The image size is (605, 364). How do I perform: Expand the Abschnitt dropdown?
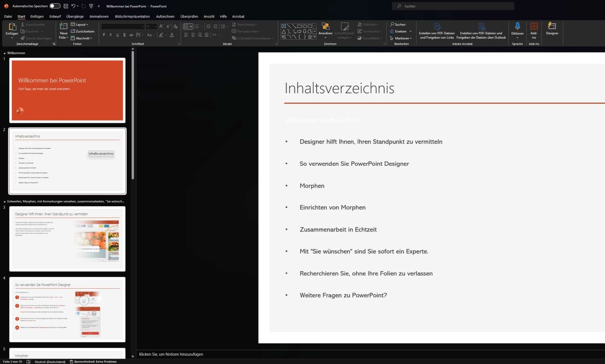[x=82, y=38]
